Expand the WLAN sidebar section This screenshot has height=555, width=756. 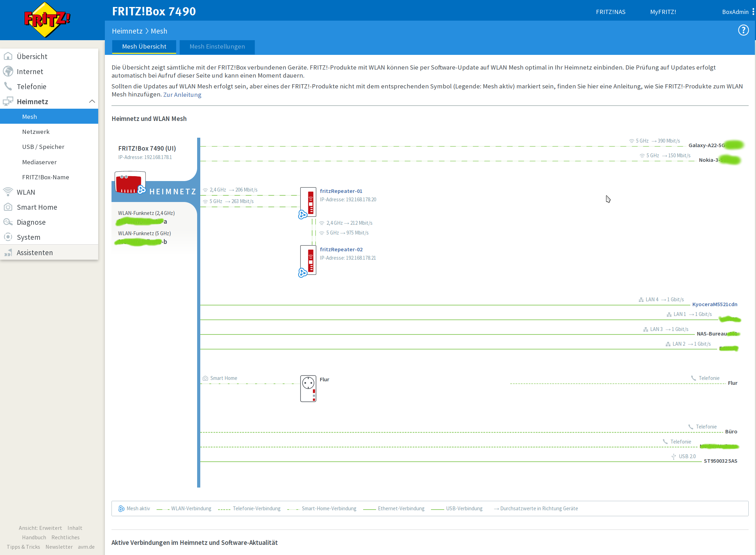[x=26, y=192]
